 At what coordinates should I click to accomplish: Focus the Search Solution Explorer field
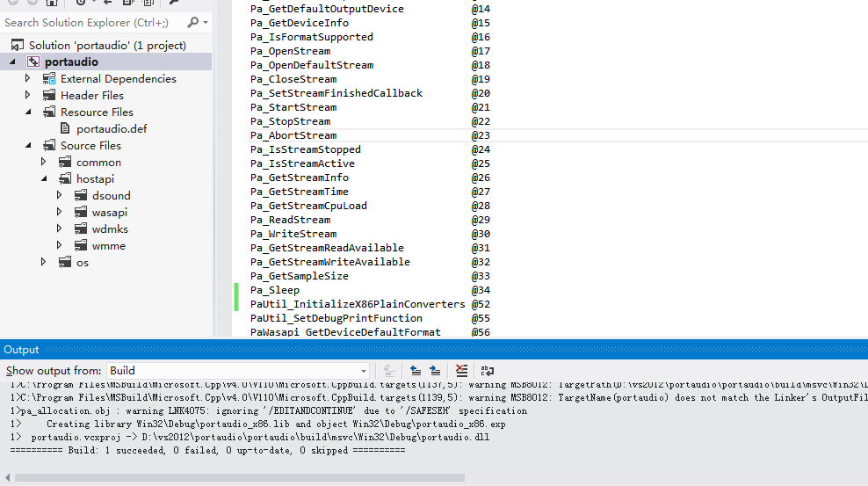coord(93,22)
